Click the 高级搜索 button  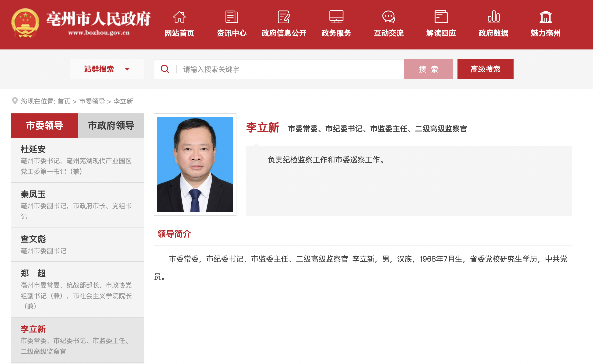point(485,69)
